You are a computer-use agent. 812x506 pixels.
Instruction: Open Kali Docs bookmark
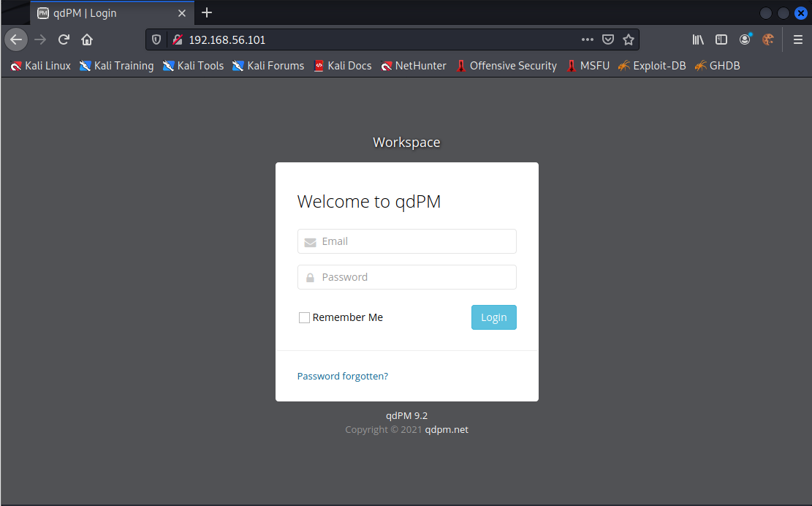point(343,66)
